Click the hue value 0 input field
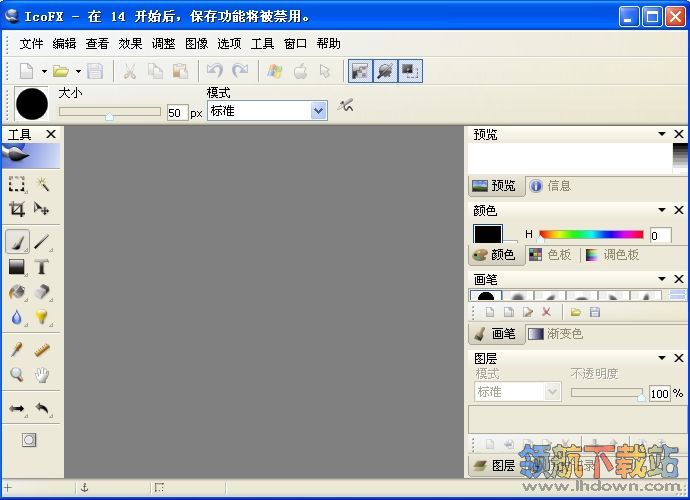Viewport: 690px width, 500px height. pos(661,235)
